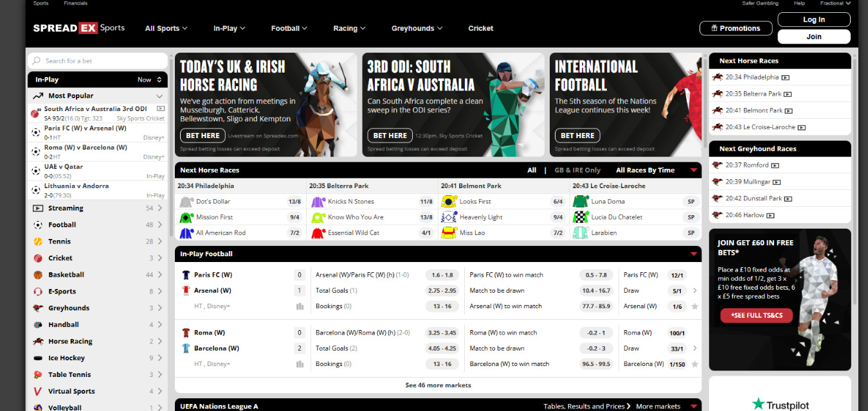
Task: Click the Log In button
Action: (814, 20)
